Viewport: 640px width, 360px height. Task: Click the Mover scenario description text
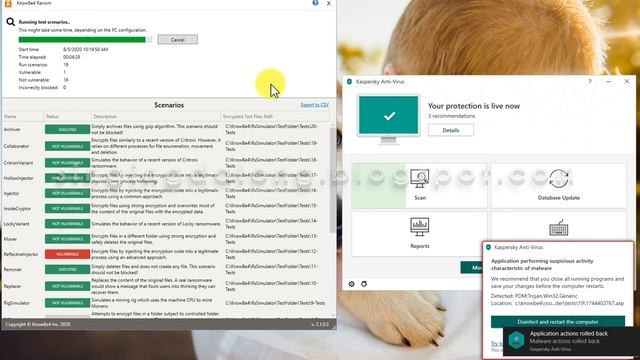[x=154, y=239]
